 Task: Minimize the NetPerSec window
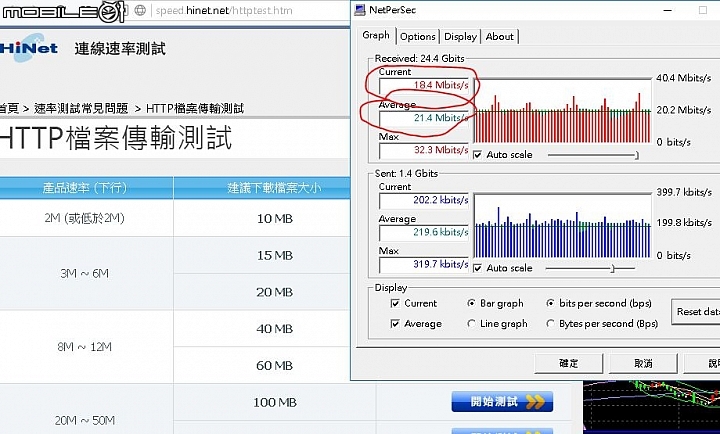point(668,10)
